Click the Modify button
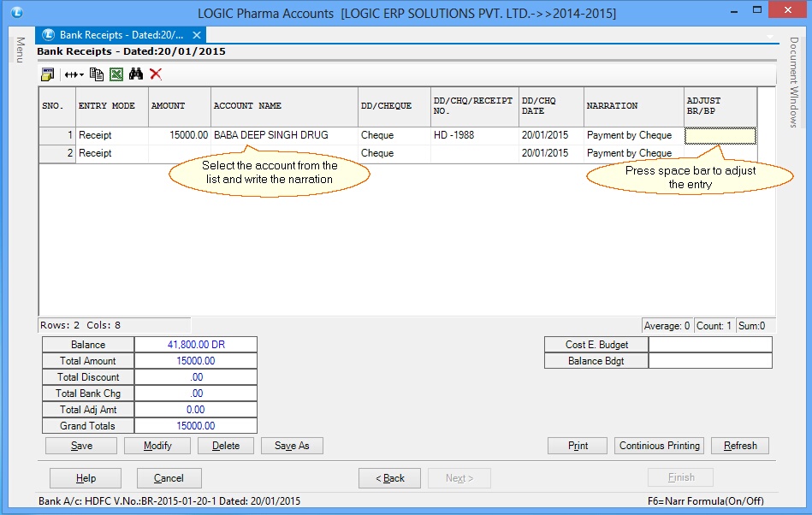 (157, 446)
